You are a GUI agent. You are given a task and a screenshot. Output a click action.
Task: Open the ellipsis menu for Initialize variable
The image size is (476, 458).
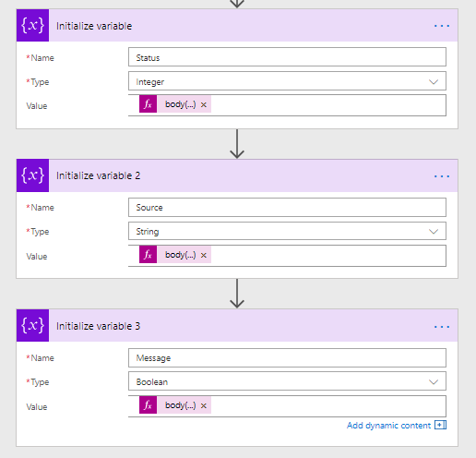(x=442, y=26)
